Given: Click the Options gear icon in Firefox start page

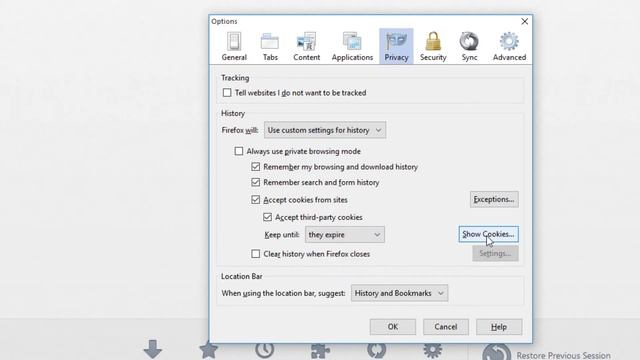Looking at the screenshot, I should coord(433,351).
